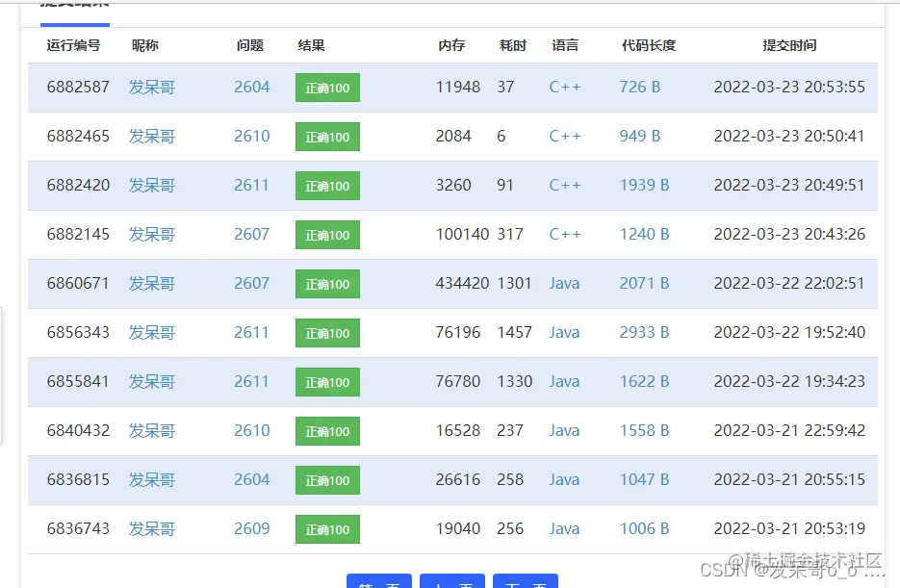
Task: Click nickname 发呆哥 in run 6882465 row
Action: coord(151,137)
